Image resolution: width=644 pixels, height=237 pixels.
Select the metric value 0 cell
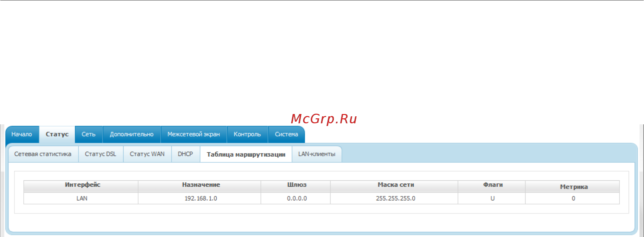(573, 198)
